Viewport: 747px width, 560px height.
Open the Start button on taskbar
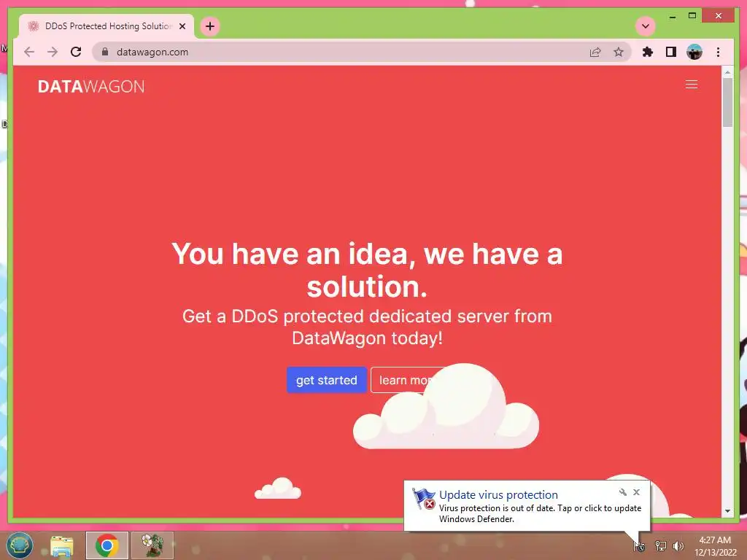pos(20,545)
